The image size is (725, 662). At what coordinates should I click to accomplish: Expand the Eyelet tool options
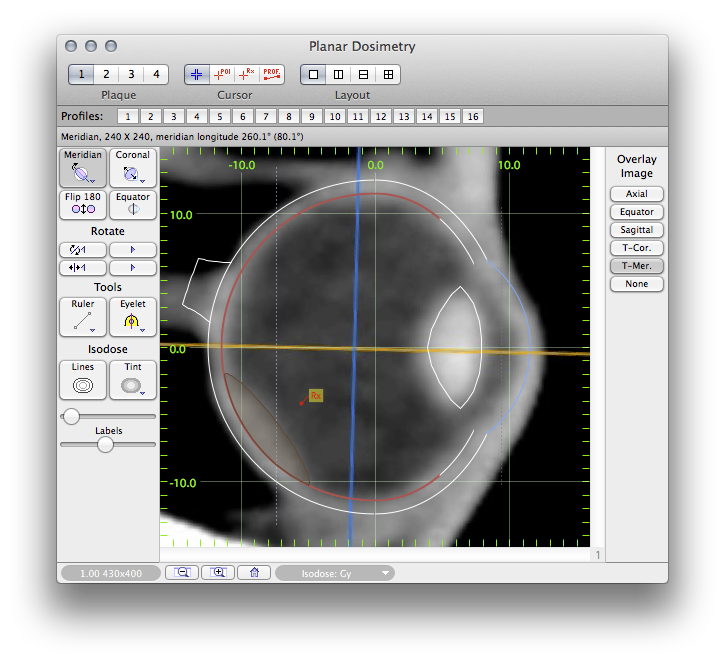143,330
